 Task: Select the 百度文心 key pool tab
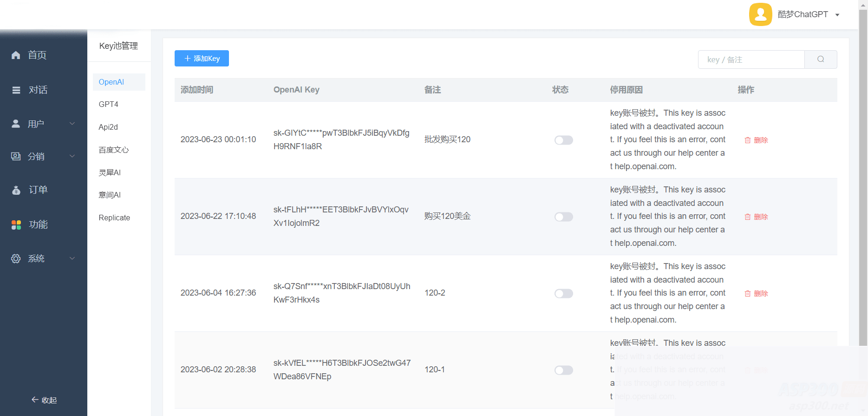pyautogui.click(x=114, y=150)
